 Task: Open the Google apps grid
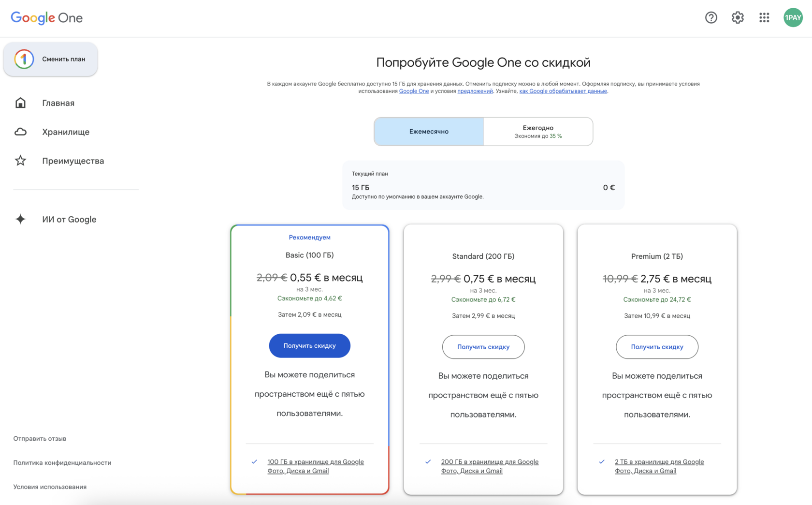point(764,18)
